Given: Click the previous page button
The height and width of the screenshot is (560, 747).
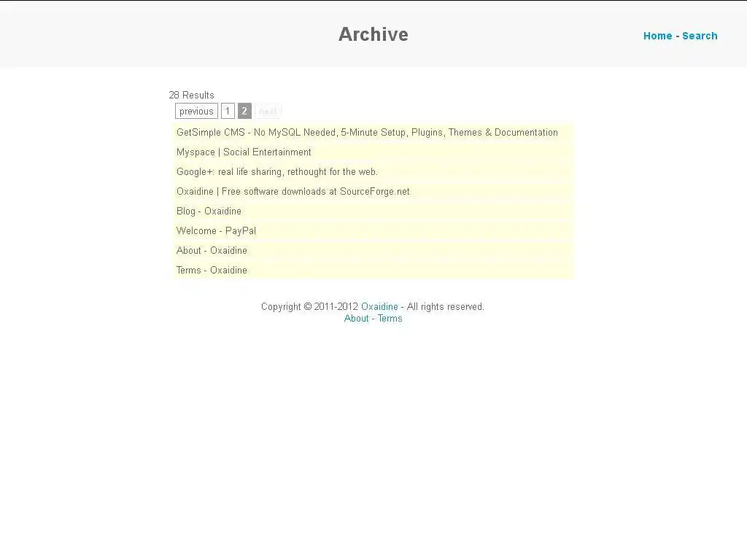Looking at the screenshot, I should click(196, 111).
